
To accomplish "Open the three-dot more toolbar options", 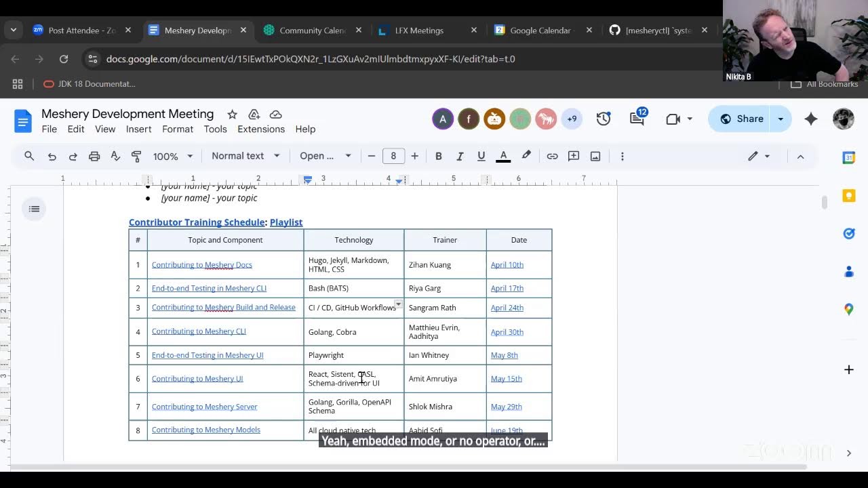I will pos(622,156).
